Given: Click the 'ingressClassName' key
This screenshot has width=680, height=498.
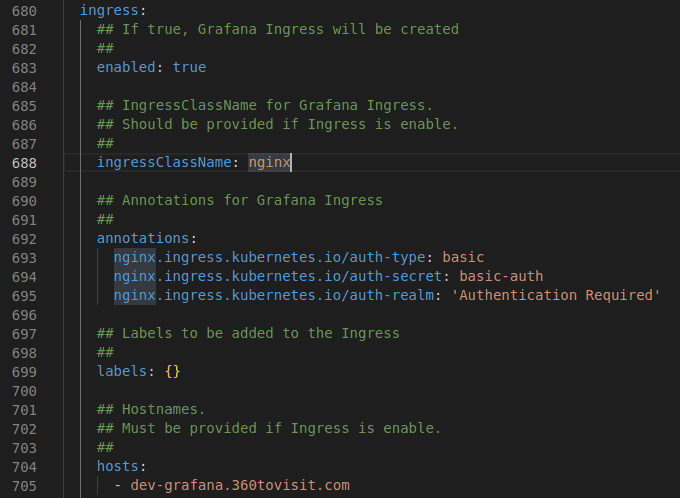Looking at the screenshot, I should click(x=163, y=162).
